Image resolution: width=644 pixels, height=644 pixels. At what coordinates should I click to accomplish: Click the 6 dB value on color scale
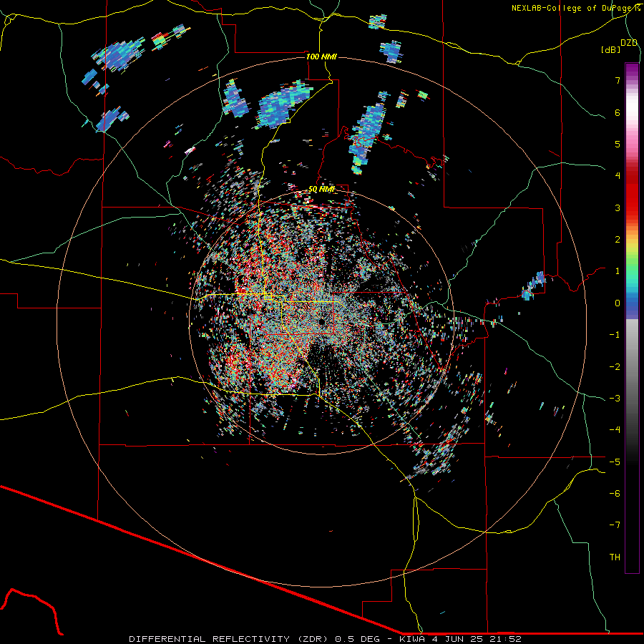click(x=618, y=112)
